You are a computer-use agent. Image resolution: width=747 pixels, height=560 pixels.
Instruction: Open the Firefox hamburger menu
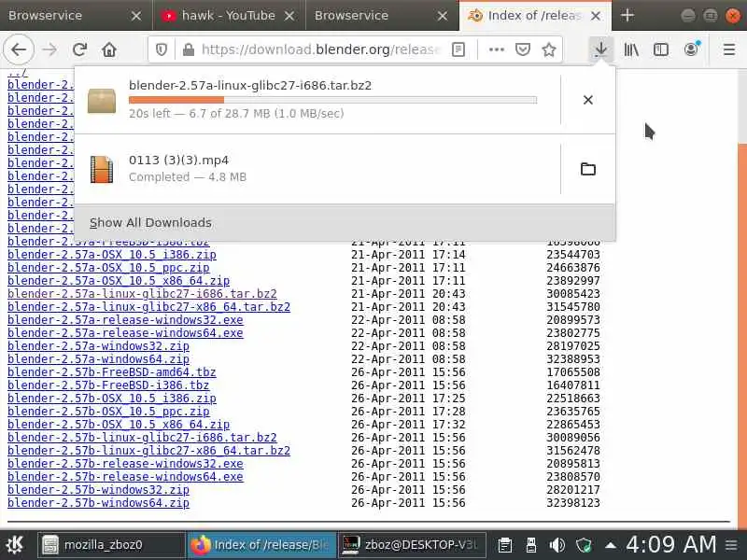tap(729, 49)
